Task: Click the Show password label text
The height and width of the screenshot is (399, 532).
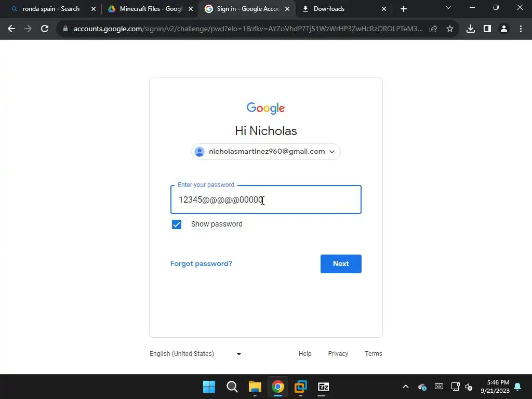Action: 217,224
